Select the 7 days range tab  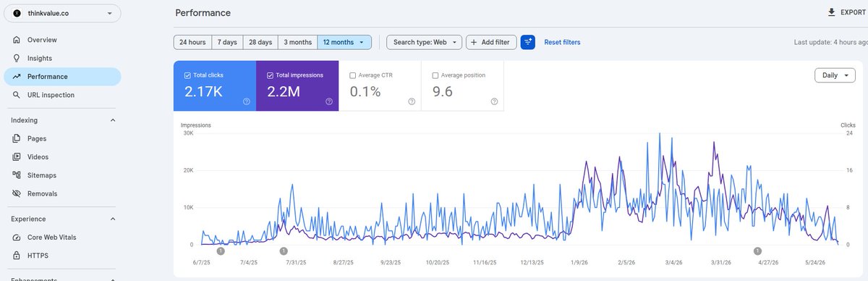point(227,42)
